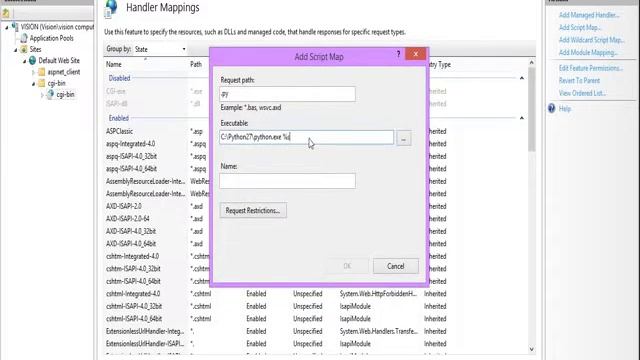Click Cancel in Add Script Map
Viewport: 640px width, 360px height.
(396, 266)
